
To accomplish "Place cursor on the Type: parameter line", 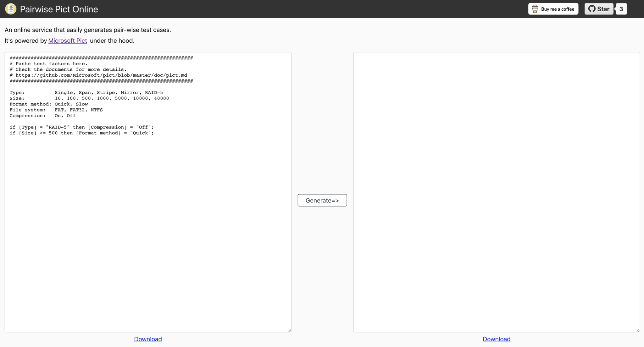I will tap(86, 93).
